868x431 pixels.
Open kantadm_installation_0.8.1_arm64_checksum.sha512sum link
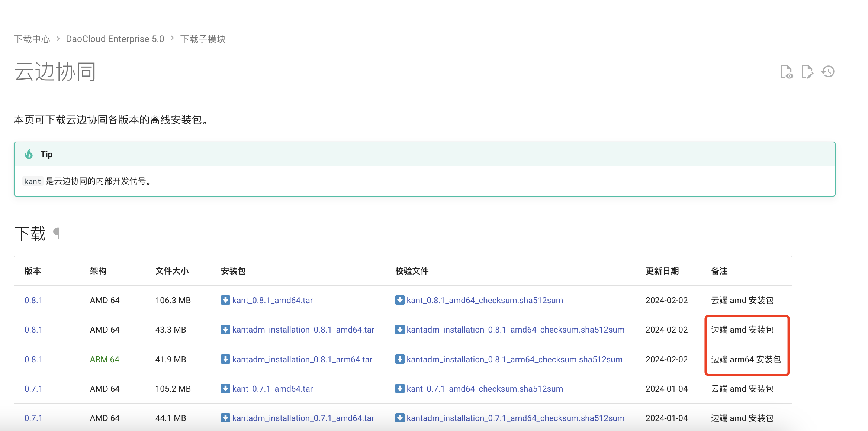click(514, 359)
